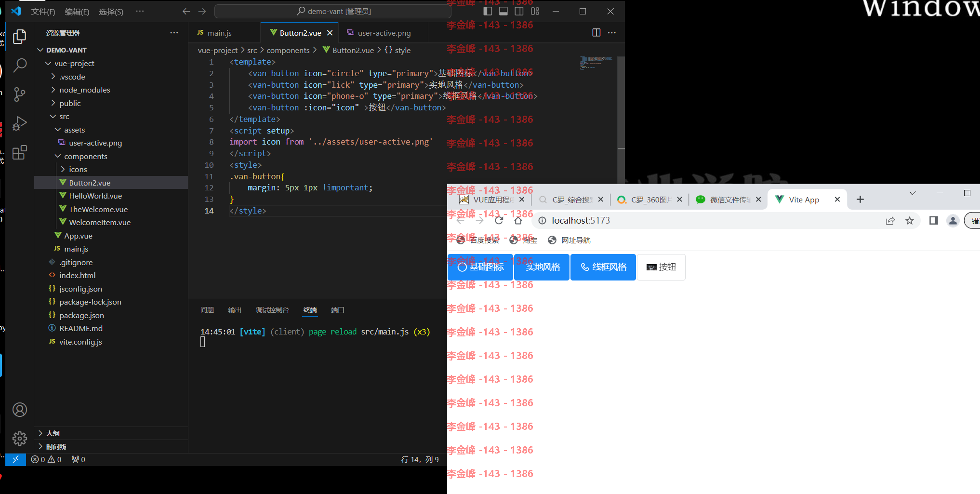Image resolution: width=980 pixels, height=494 pixels.
Task: Open the Chrome profile avatar
Action: click(x=953, y=220)
